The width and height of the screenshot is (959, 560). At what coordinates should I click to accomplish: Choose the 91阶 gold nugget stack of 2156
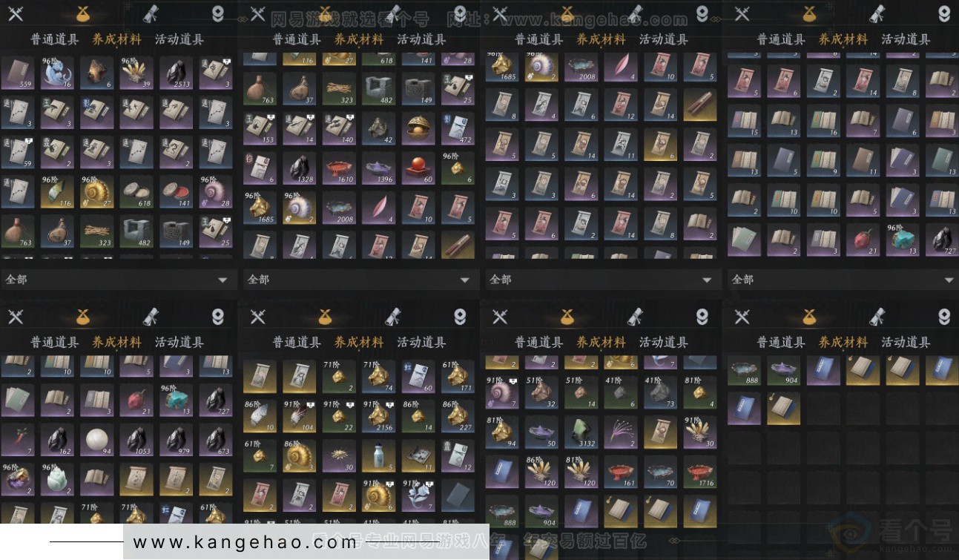click(x=380, y=416)
